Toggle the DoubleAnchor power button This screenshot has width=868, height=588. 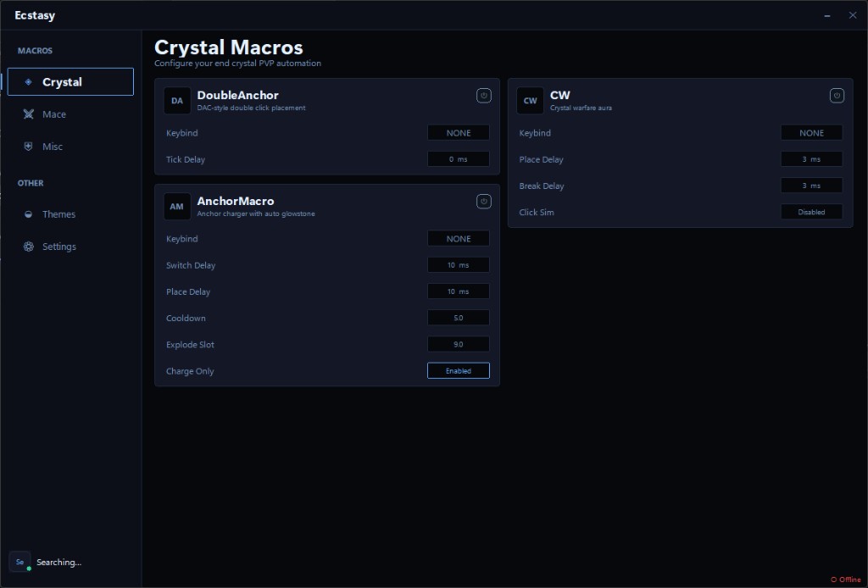tap(484, 96)
